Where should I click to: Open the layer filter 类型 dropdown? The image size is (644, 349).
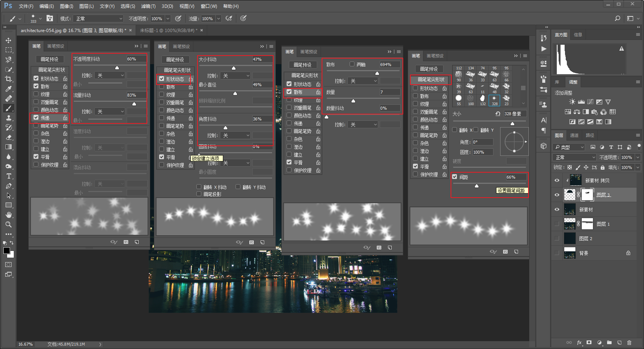(569, 147)
